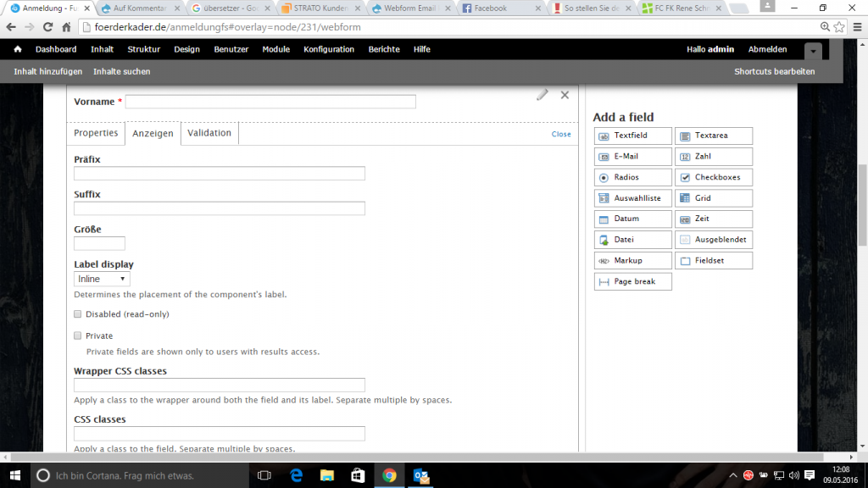The height and width of the screenshot is (488, 868).
Task: Open Microsoft Edge from the taskbar
Action: coord(297,475)
